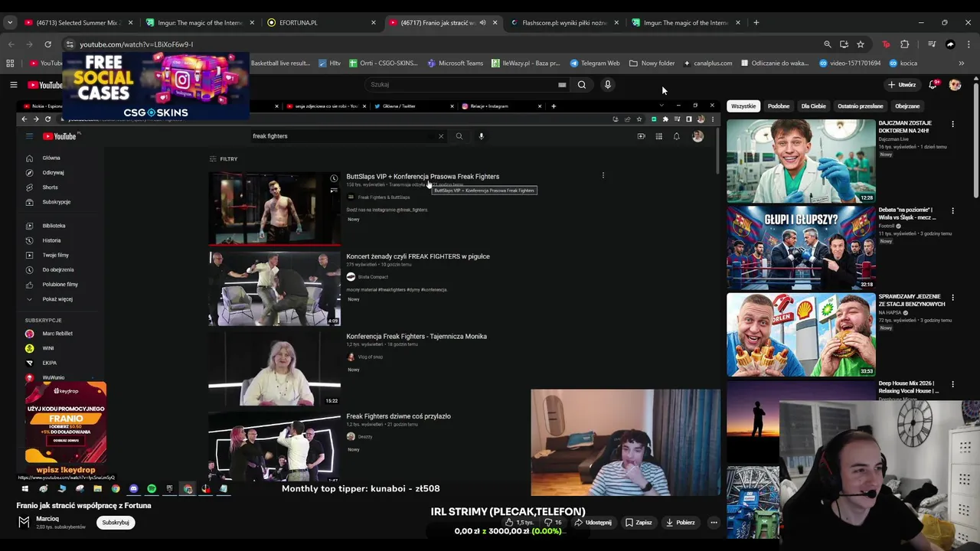This screenshot has height=551, width=980.
Task: Click the YouTube logo in the header
Action: point(46,85)
